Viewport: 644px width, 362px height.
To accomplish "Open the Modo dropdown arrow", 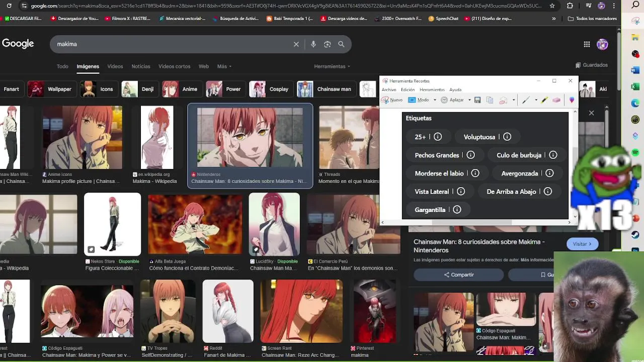I will [435, 100].
